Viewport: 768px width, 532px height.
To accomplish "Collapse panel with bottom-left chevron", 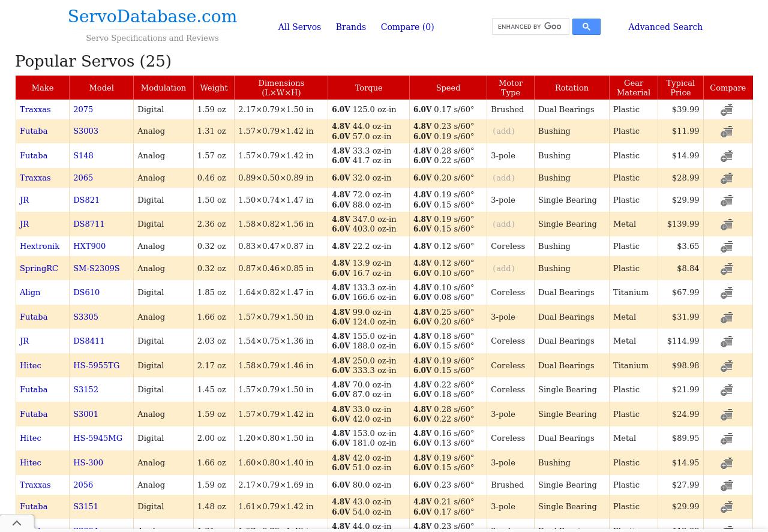I will click(x=17, y=524).
